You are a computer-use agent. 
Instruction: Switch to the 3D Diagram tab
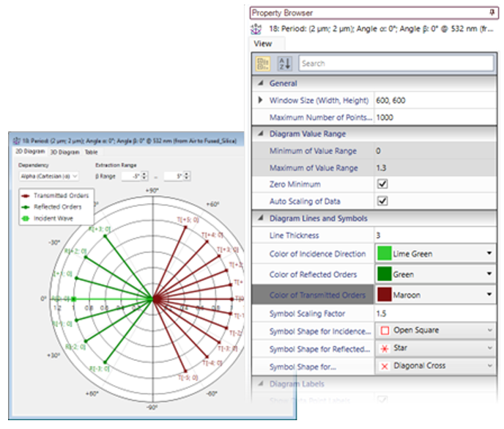pyautogui.click(x=64, y=153)
